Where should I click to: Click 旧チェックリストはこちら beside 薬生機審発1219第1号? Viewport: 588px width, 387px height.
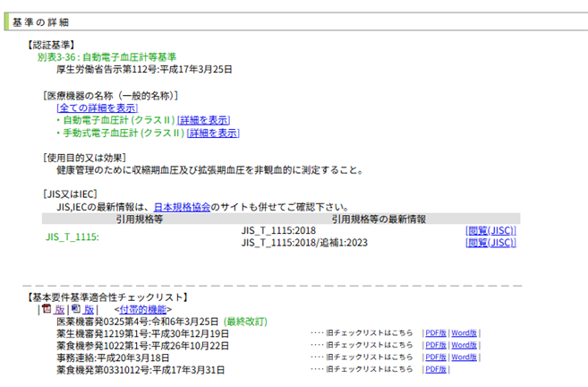pos(370,333)
